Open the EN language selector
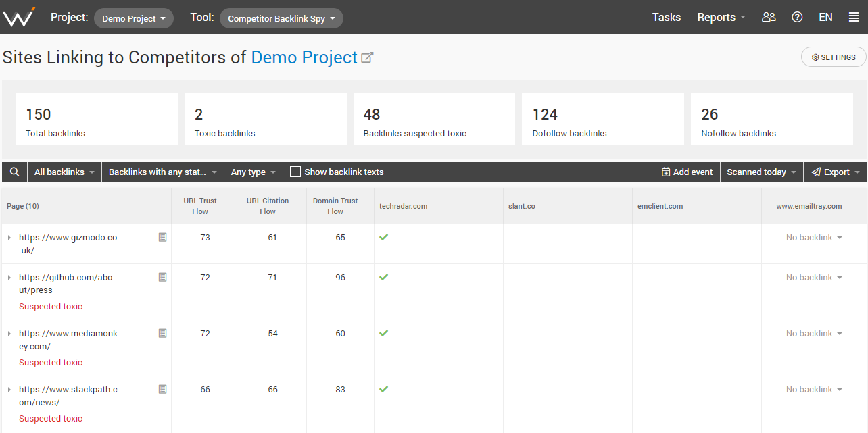Screen dimensions: 868x433 tap(825, 17)
